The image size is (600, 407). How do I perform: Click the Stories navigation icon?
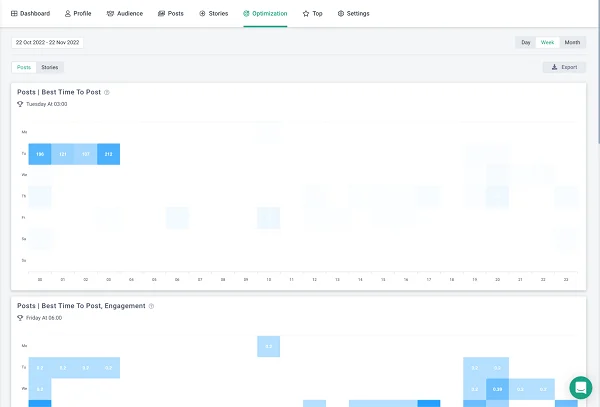tap(203, 14)
